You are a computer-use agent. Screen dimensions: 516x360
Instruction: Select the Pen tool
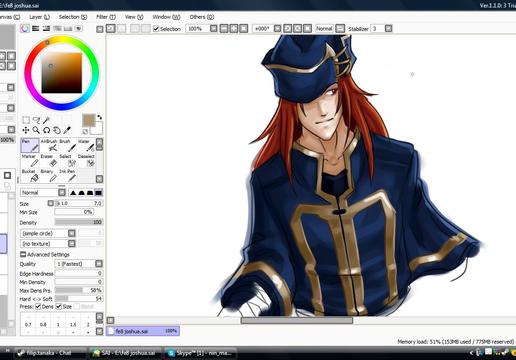pyautogui.click(x=30, y=146)
